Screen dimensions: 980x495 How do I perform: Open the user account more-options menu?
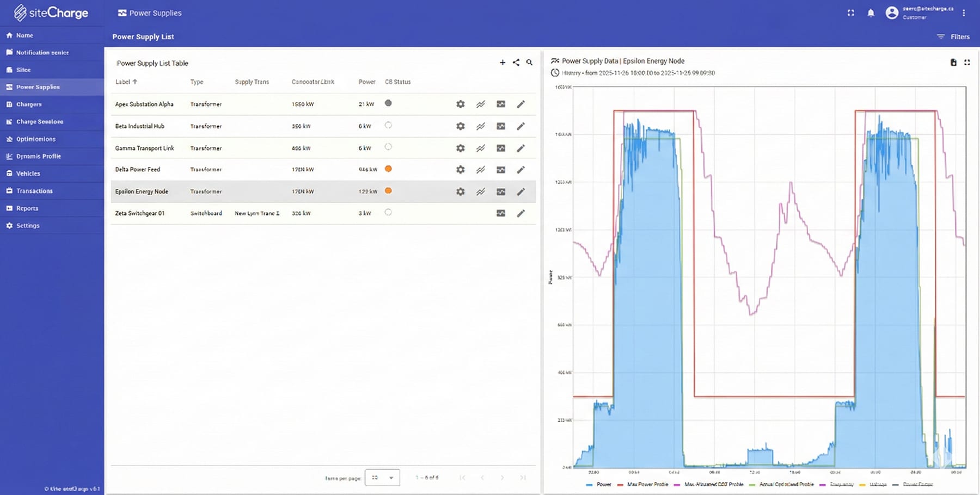point(964,13)
